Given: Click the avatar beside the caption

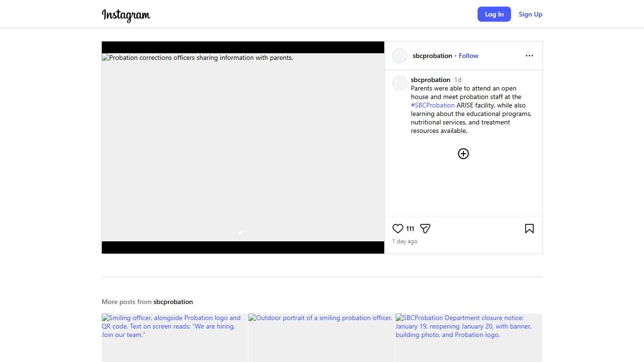Looking at the screenshot, I should (399, 83).
